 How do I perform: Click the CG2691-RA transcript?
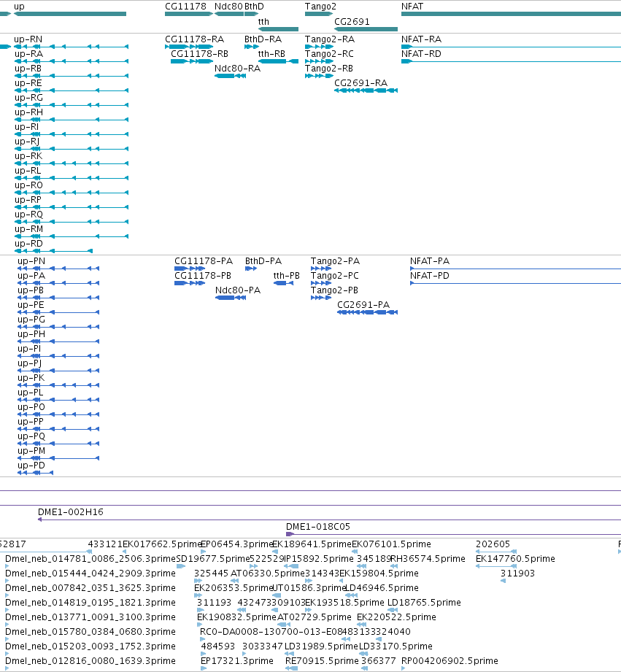point(366,90)
